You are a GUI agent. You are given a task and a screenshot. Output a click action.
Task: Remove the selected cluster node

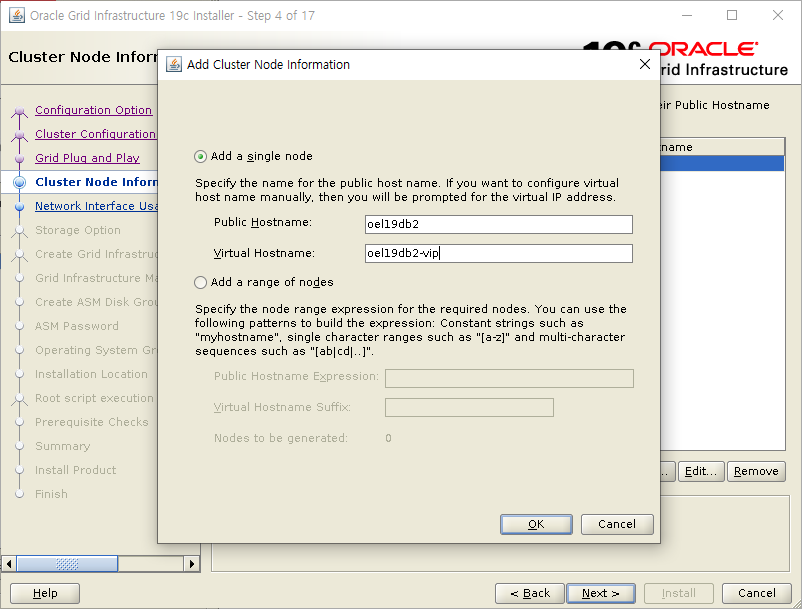tap(756, 471)
